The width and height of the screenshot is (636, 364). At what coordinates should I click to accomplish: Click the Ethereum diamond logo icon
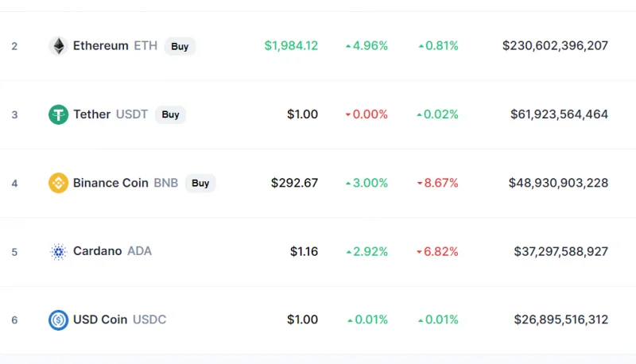(58, 46)
